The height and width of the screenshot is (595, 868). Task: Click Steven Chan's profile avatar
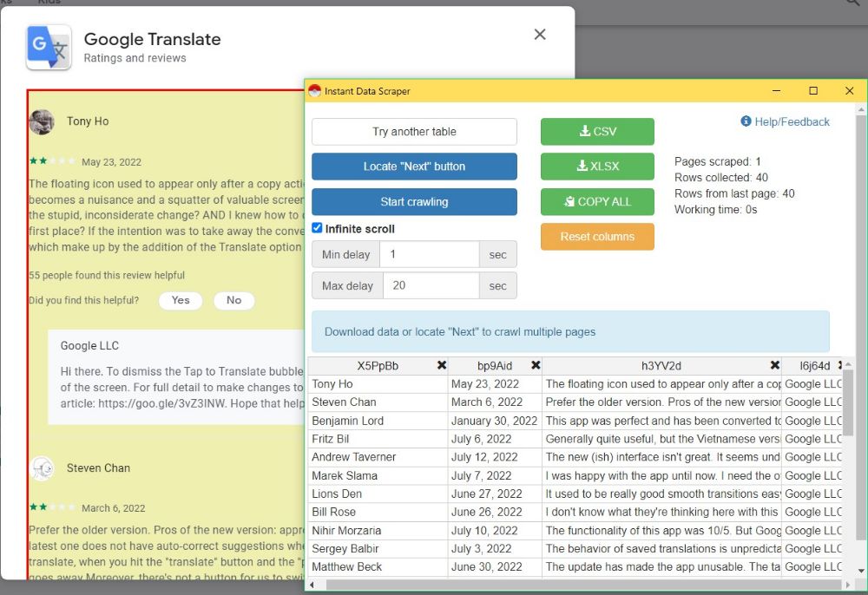42,468
